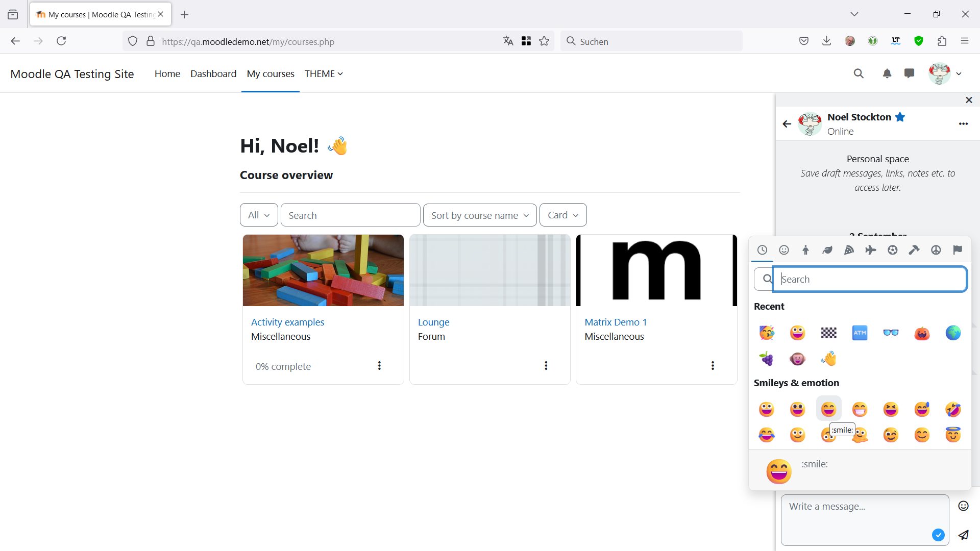The image size is (980, 551).
Task: Expand the user account menu
Action: 945,73
